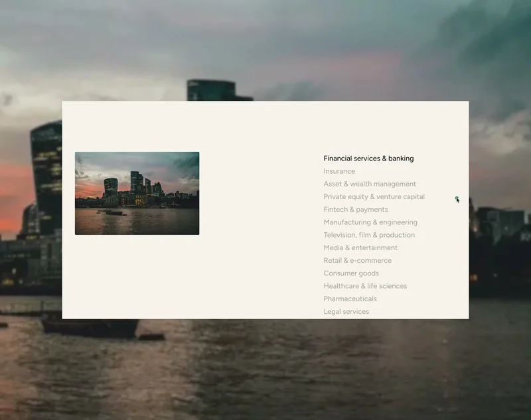The image size is (531, 420).
Task: Click the city skyline thumbnail image
Action: pos(137,193)
